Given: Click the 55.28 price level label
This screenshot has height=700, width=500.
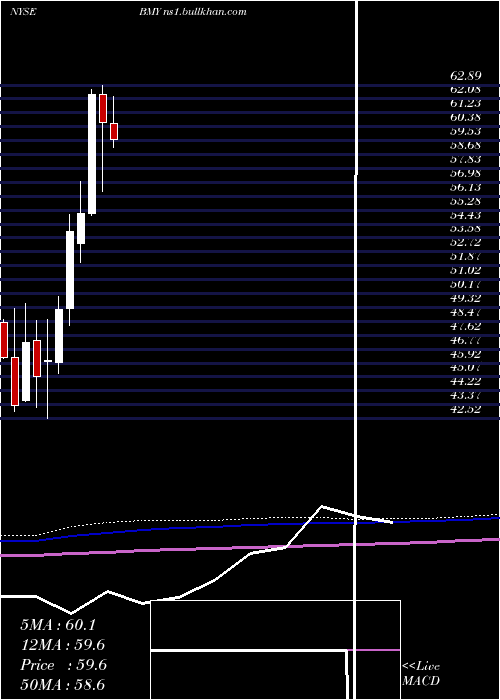Looking at the screenshot, I should (x=465, y=201).
